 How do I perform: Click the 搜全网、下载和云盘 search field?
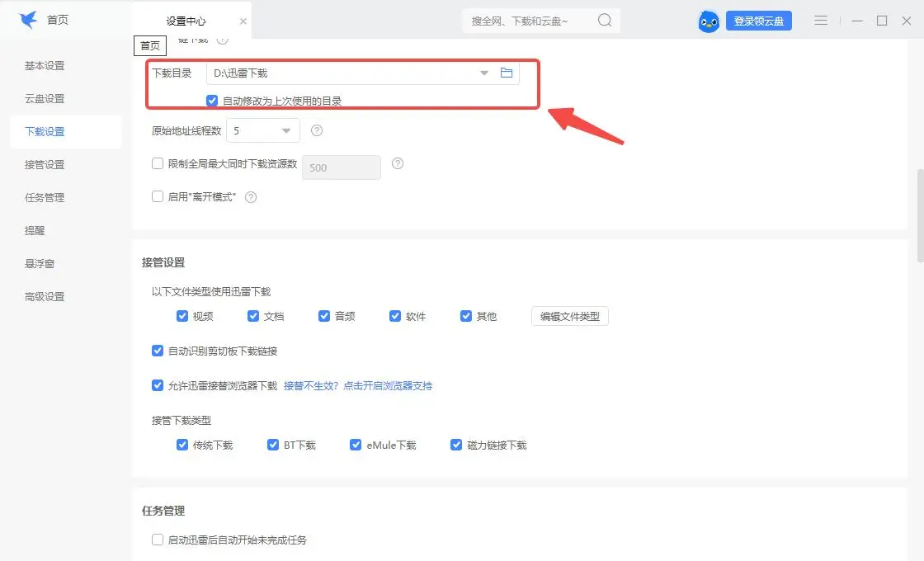(x=528, y=21)
